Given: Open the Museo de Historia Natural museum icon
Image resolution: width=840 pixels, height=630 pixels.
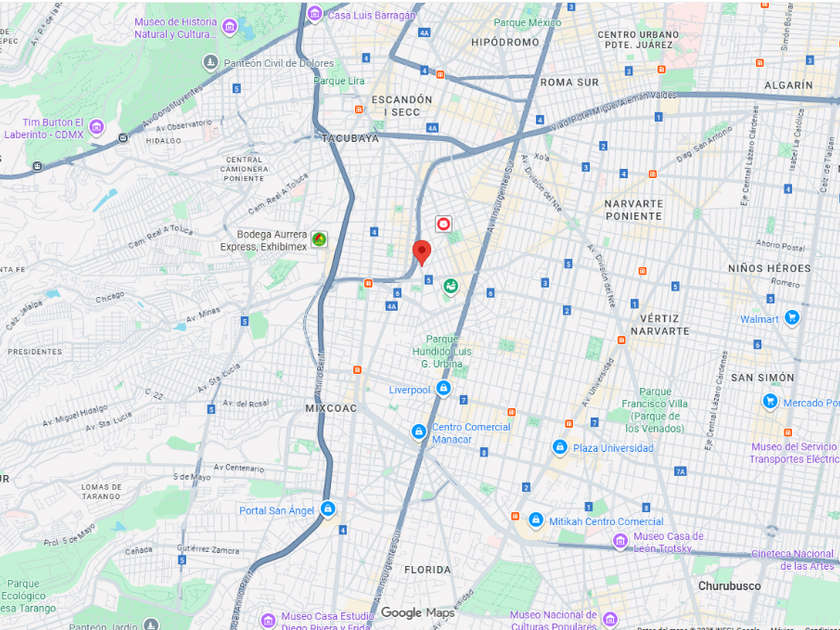Looking at the screenshot, I should point(229,26).
